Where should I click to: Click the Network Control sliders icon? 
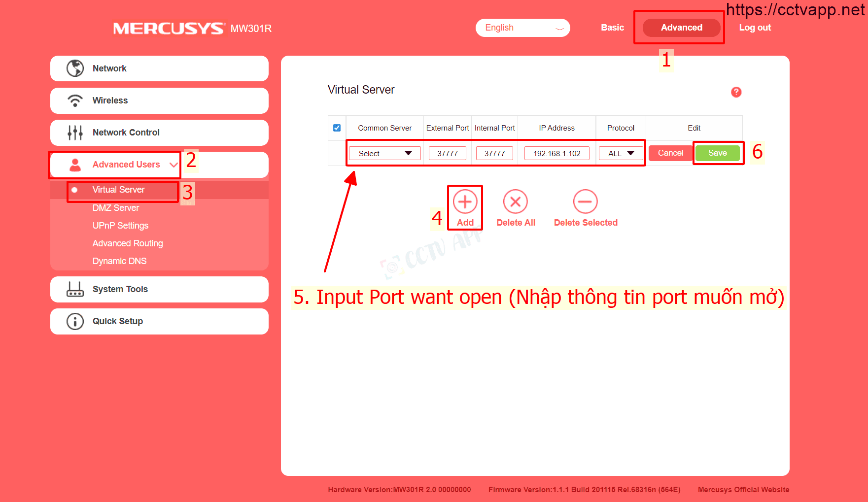pyautogui.click(x=75, y=133)
